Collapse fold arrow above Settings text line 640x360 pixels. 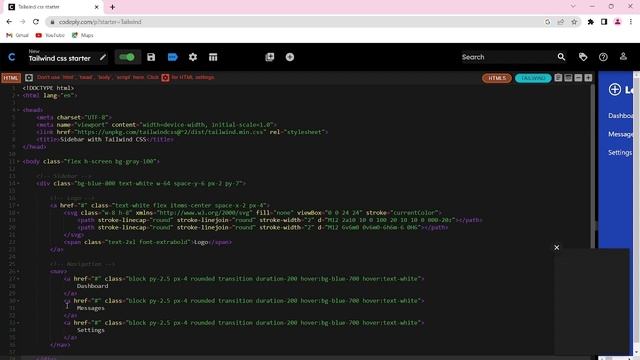click(18, 323)
